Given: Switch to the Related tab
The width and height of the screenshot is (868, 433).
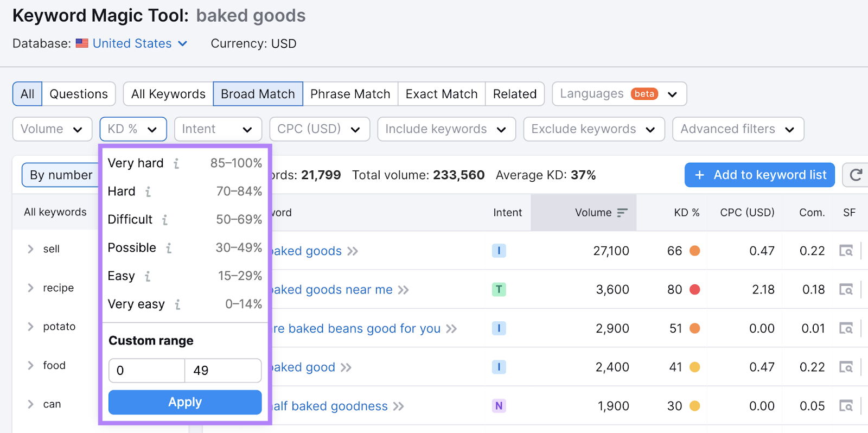Looking at the screenshot, I should click(x=515, y=94).
